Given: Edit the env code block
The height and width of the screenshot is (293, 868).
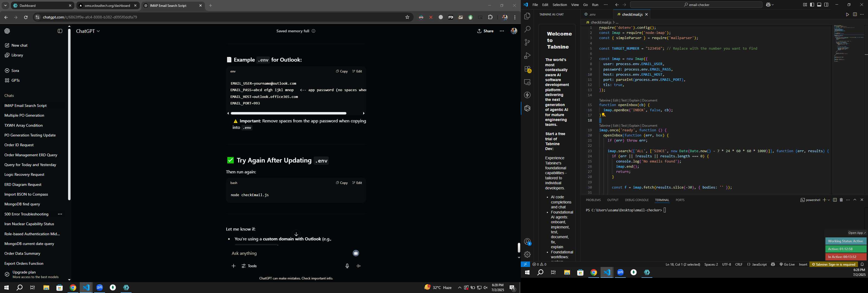Looking at the screenshot, I should coord(357,71).
